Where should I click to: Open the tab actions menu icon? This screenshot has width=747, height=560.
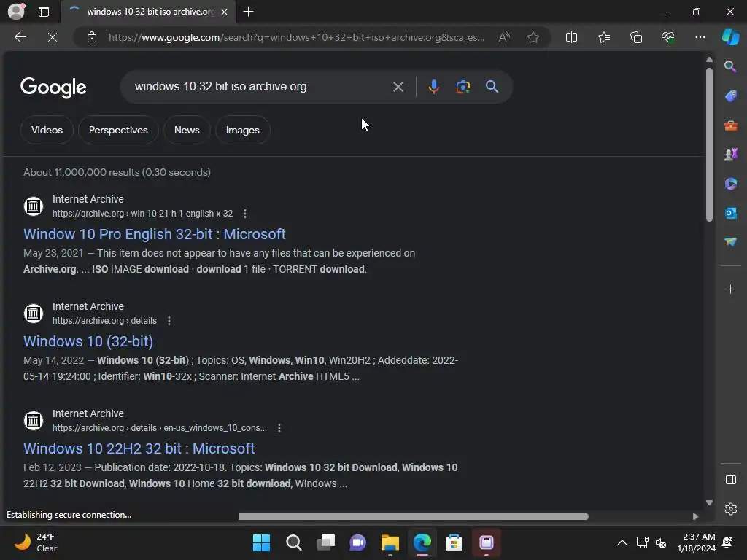tap(44, 12)
